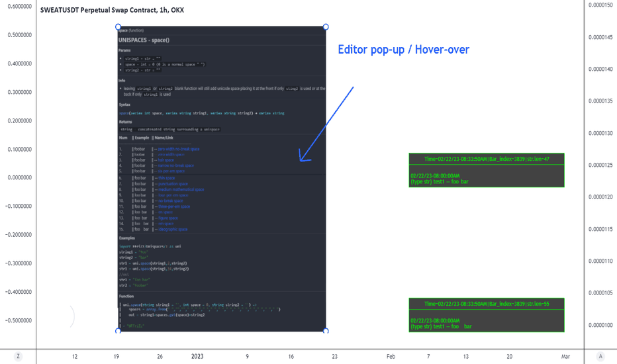617x364 pixels.
Task: Open the 'hair space' link
Action: 166,160
